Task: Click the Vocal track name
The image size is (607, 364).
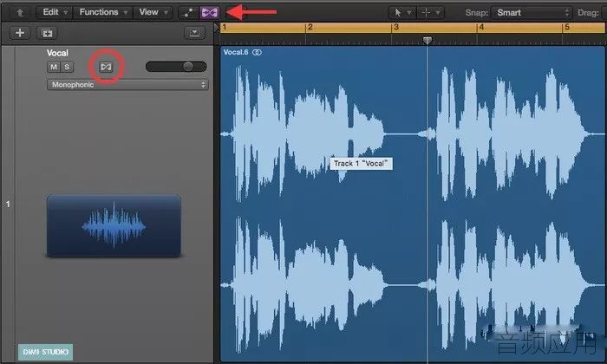Action: click(x=57, y=53)
